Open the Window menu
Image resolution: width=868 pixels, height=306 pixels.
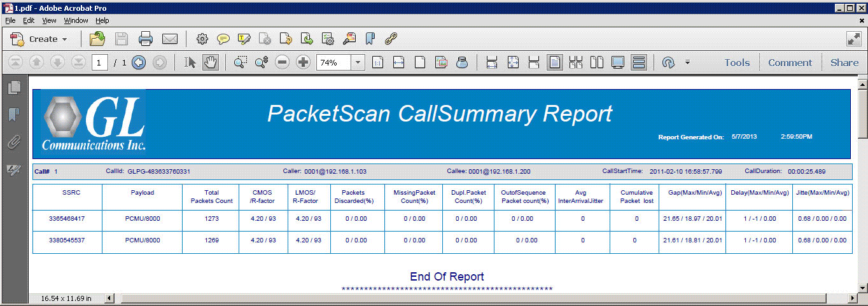[76, 20]
